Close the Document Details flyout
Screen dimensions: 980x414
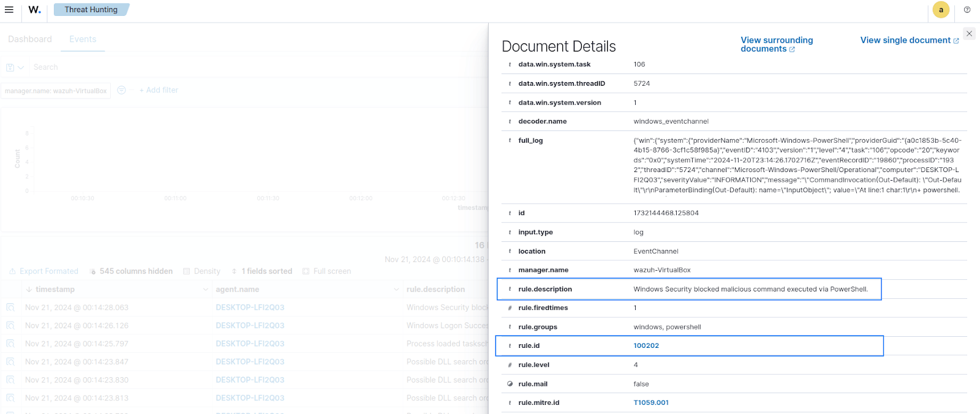pyautogui.click(x=969, y=34)
